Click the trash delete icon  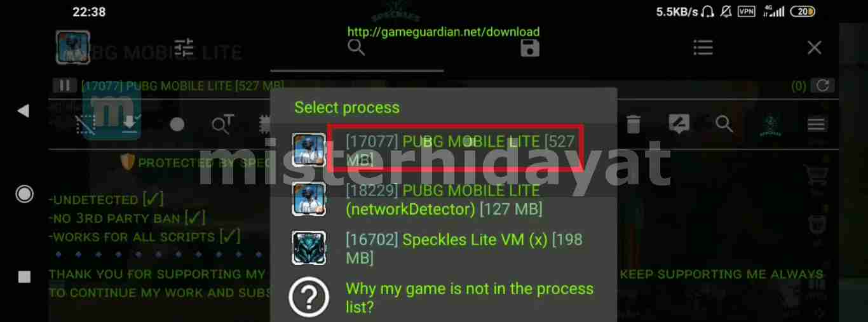(634, 124)
